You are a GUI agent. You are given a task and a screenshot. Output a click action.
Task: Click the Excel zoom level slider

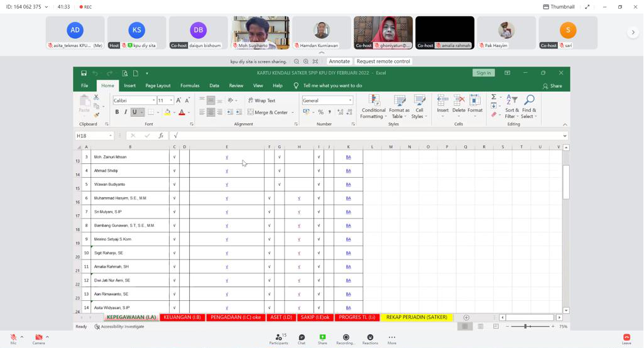point(525,327)
